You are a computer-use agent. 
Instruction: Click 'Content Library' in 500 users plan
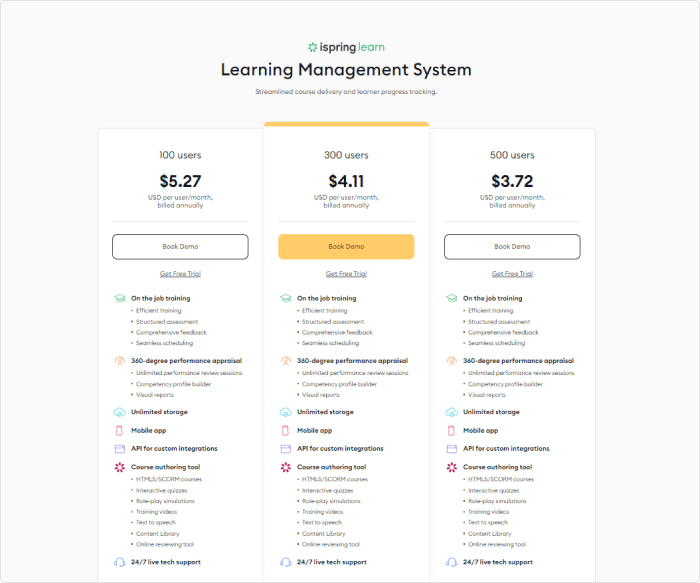pyautogui.click(x=490, y=534)
